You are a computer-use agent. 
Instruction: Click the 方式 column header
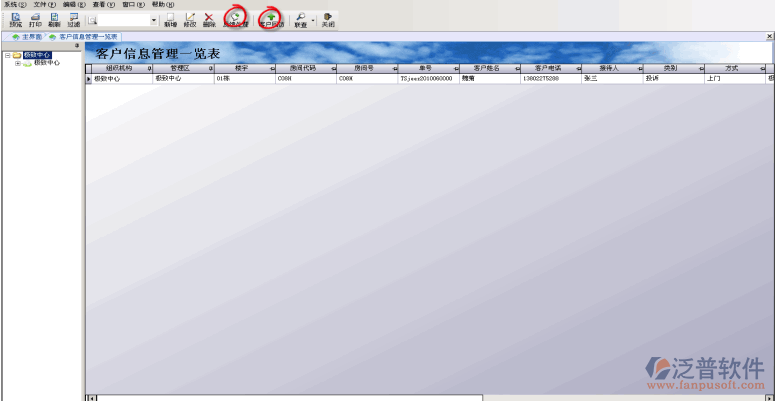click(x=735, y=68)
